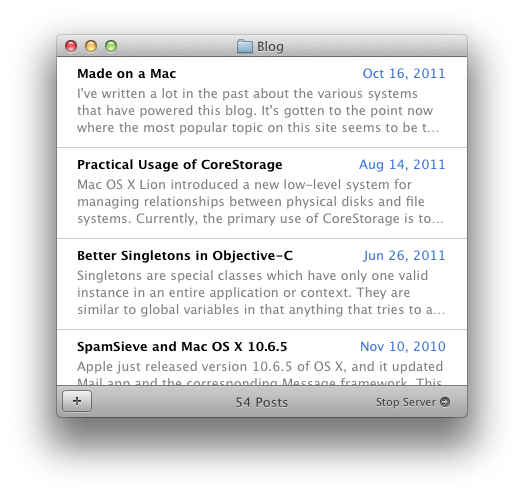
Task: Click the Jun 26, 2011 date
Action: point(404,256)
